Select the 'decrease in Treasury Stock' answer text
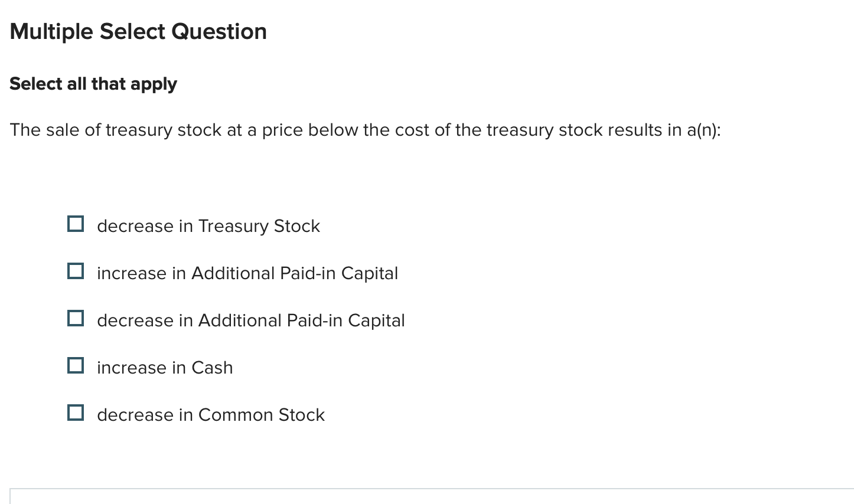 (208, 226)
